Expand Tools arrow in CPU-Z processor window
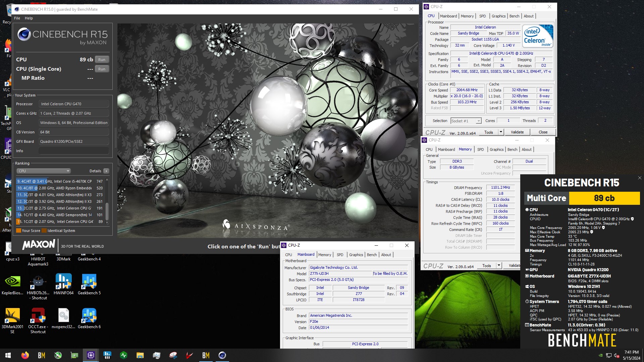The width and height of the screenshot is (644, 362). tap(501, 132)
